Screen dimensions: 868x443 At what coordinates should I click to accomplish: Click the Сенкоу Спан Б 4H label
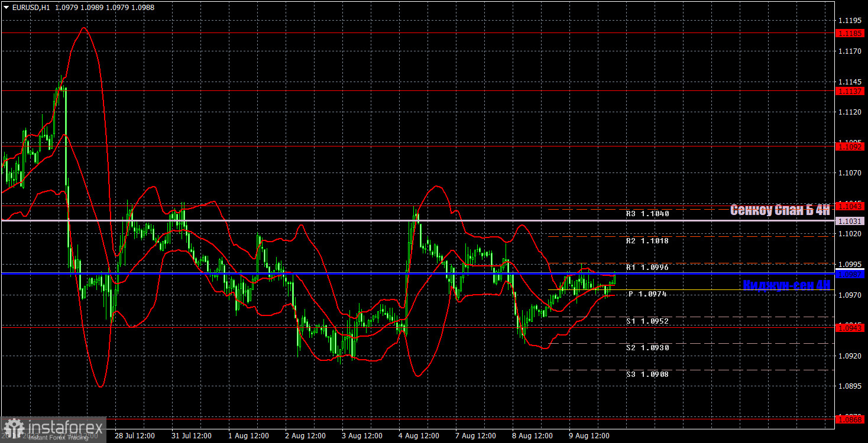[780, 210]
